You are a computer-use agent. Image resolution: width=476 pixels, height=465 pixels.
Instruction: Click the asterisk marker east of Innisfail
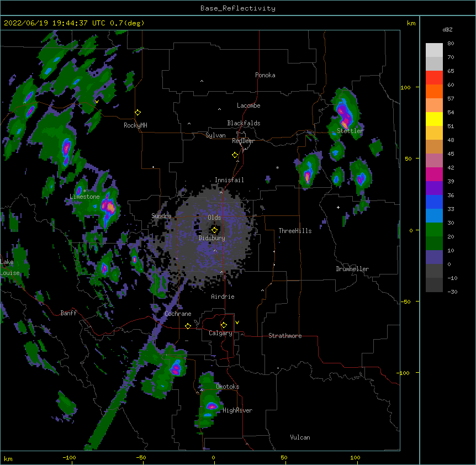(277, 167)
